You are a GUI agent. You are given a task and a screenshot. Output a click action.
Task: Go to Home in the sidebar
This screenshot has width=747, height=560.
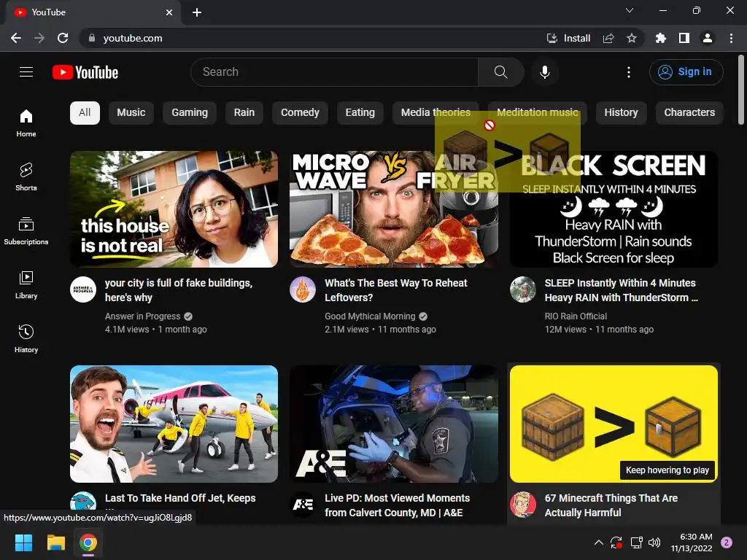pos(26,122)
